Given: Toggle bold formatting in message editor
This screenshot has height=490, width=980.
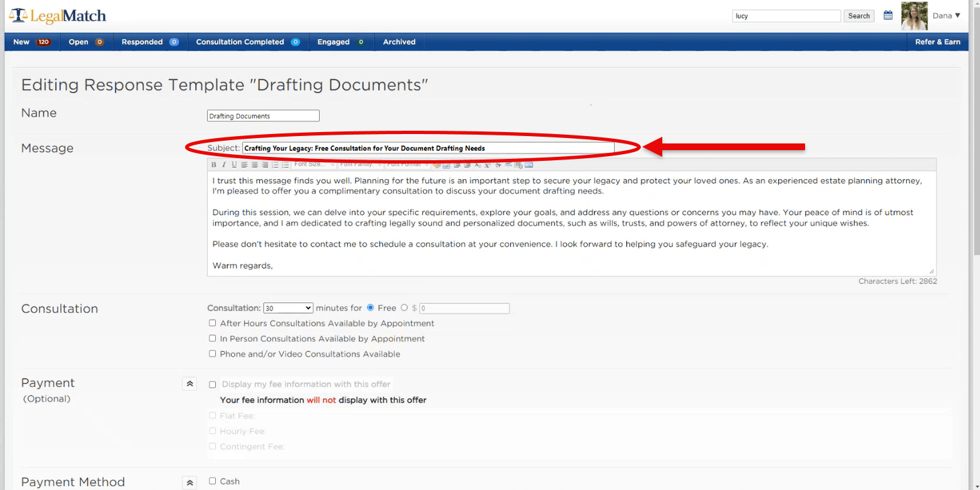Looking at the screenshot, I should (x=214, y=165).
